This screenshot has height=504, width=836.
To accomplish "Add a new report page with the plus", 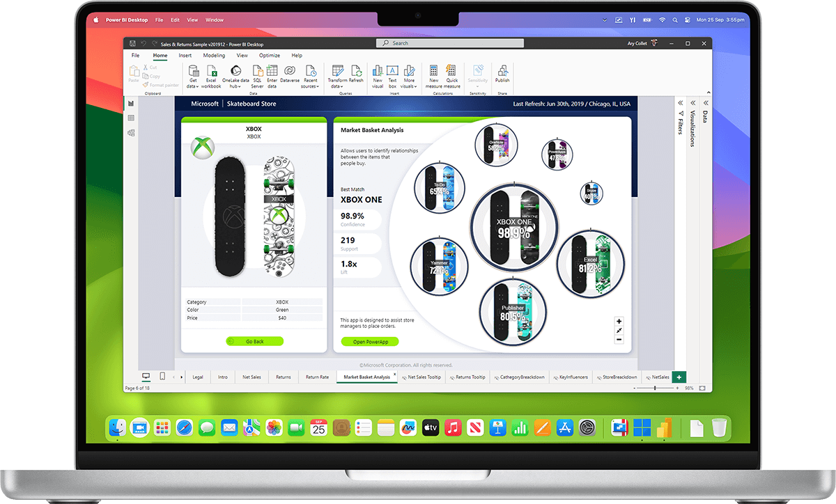I will 679,377.
